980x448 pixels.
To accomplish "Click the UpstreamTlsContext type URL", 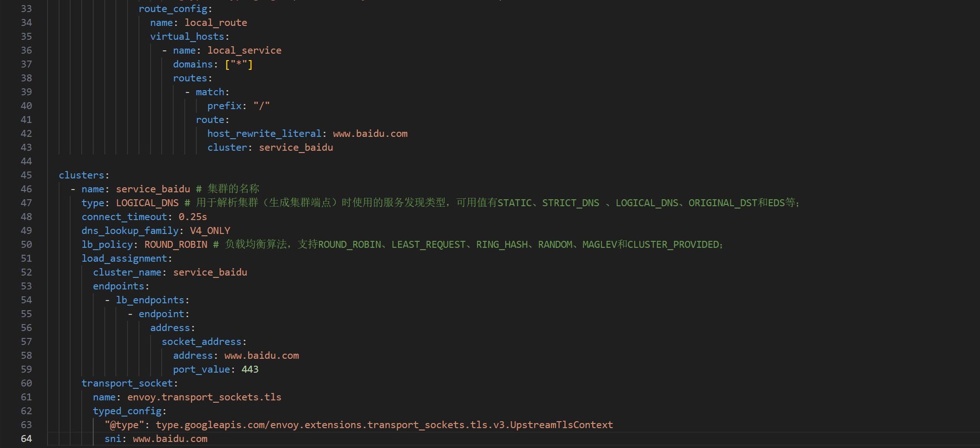I will [385, 425].
